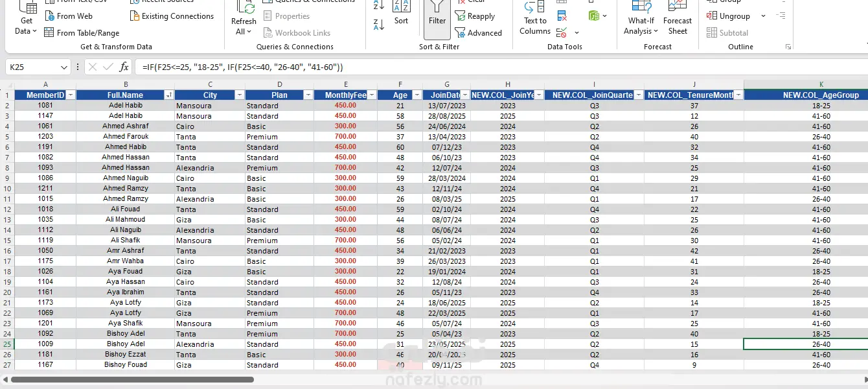
Task: Select the Aya Ibrahim name cell
Action: 126,292
